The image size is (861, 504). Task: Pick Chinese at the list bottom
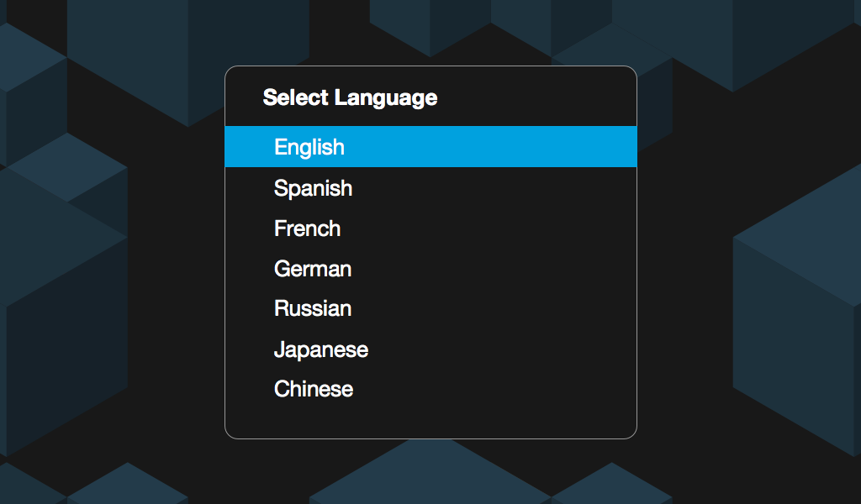click(x=430, y=389)
